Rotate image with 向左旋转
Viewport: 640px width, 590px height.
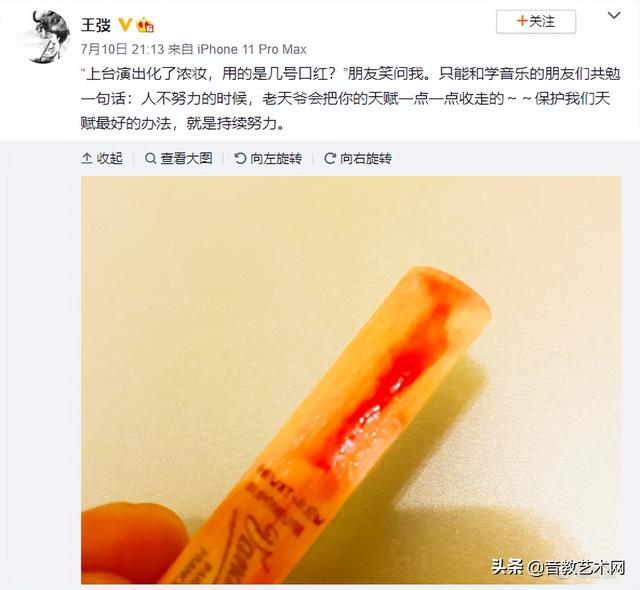click(x=268, y=158)
